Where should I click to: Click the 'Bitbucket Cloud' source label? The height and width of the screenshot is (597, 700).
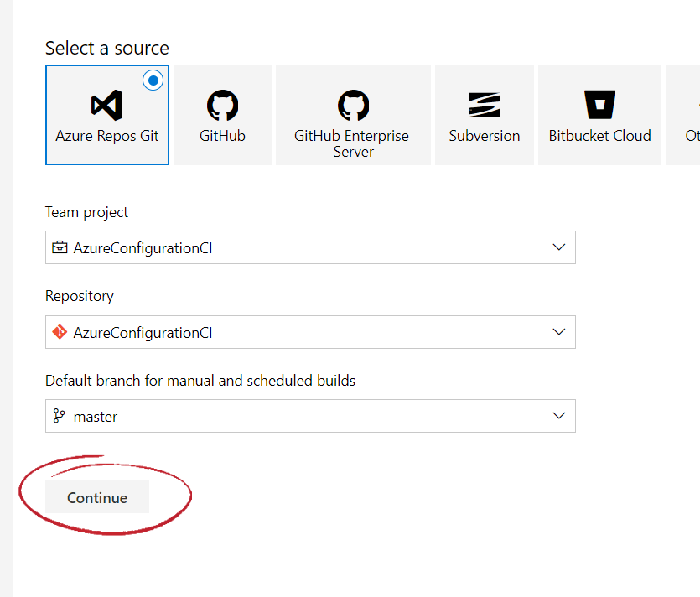tap(599, 136)
